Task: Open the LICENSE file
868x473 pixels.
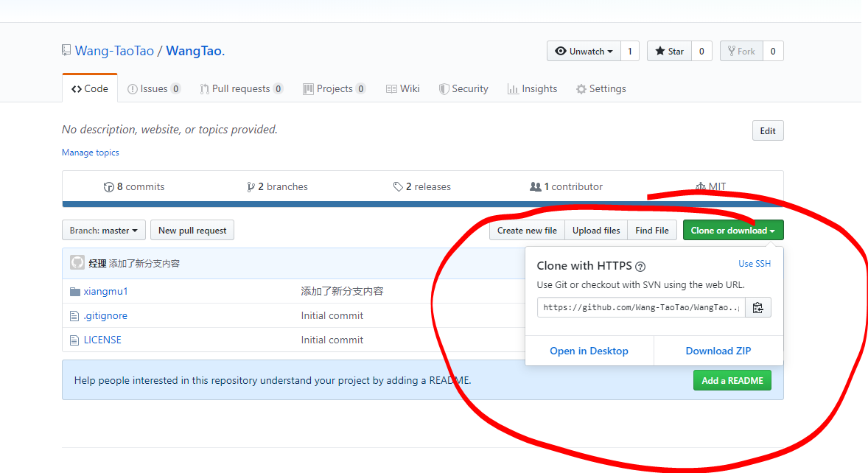Action: point(102,340)
